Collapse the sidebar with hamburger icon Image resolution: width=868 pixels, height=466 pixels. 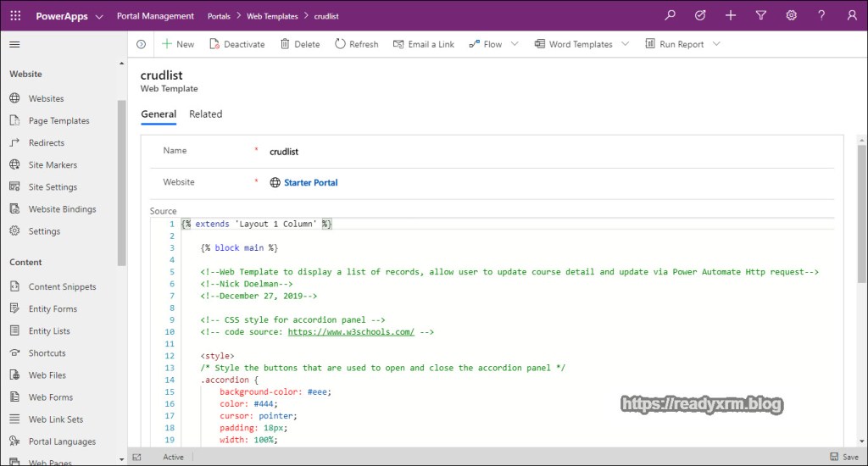pos(14,44)
